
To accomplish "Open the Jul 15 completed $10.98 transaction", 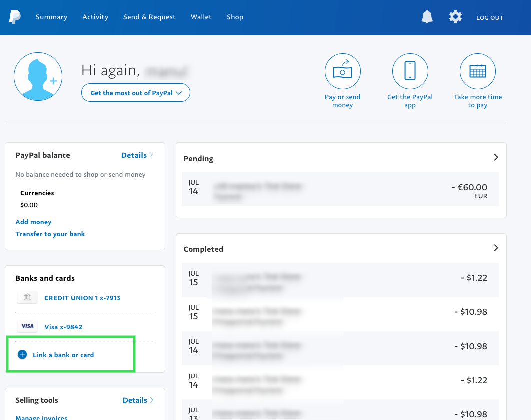I will (x=340, y=314).
